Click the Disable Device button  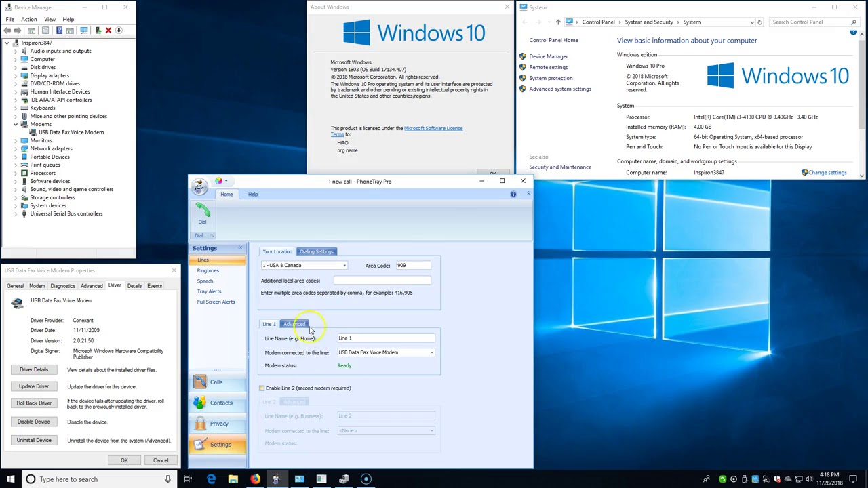pyautogui.click(x=34, y=422)
